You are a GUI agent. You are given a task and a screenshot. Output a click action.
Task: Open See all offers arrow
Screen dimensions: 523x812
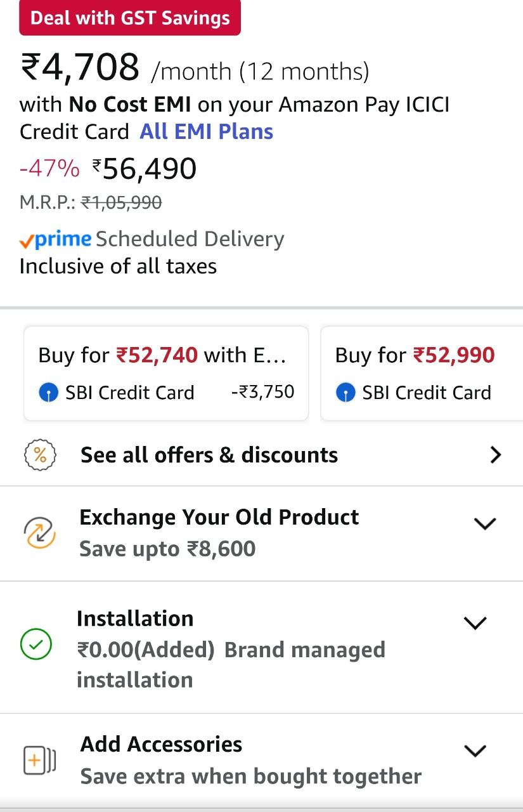pos(496,455)
